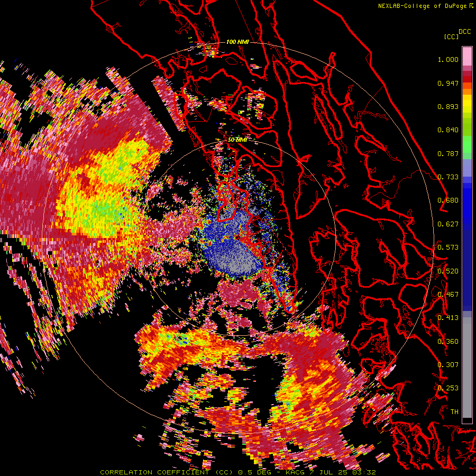Click the 0.520 legend value
476x476 pixels.
[448, 271]
